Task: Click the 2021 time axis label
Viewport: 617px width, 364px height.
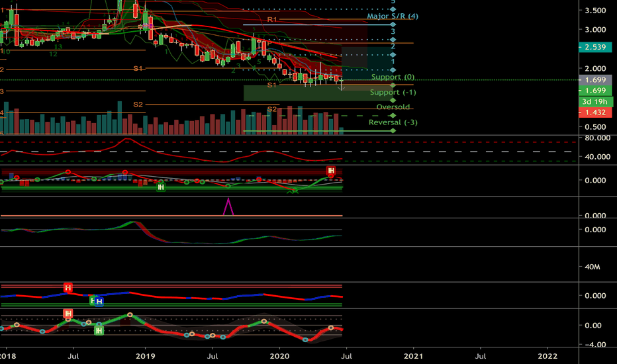Action: [413, 356]
